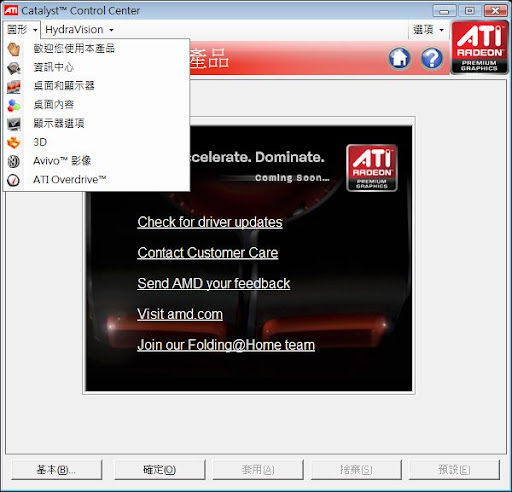
Task: Click the monitor icon beside 顯示器選項
Action: tap(14, 124)
